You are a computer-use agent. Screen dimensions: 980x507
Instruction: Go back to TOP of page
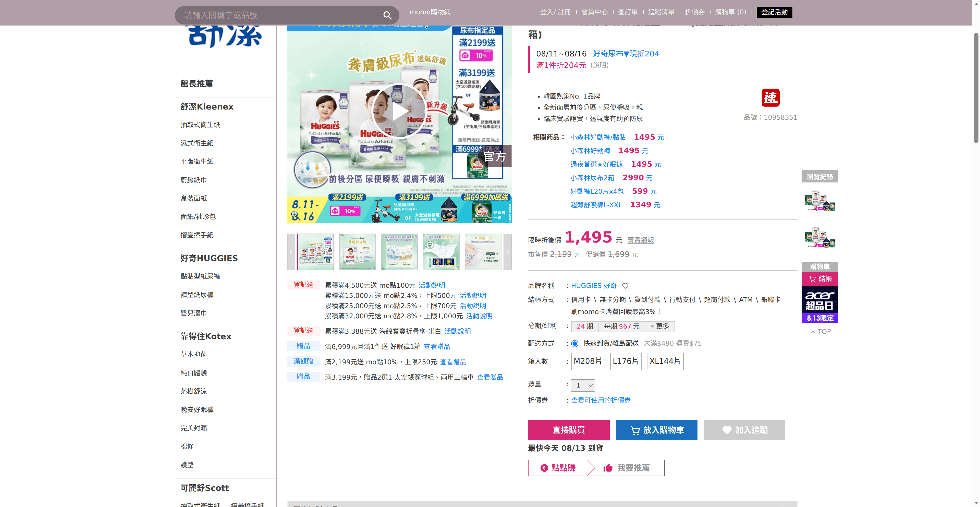pos(820,332)
